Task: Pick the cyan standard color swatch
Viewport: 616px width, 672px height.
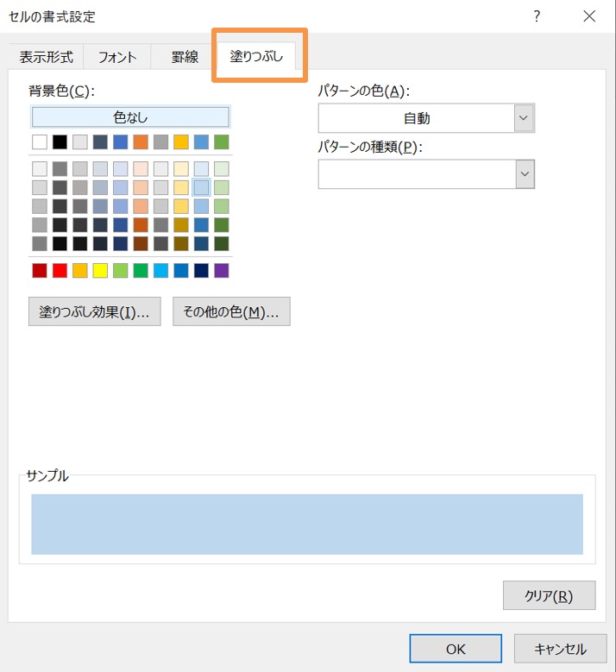Action: pyautogui.click(x=160, y=270)
